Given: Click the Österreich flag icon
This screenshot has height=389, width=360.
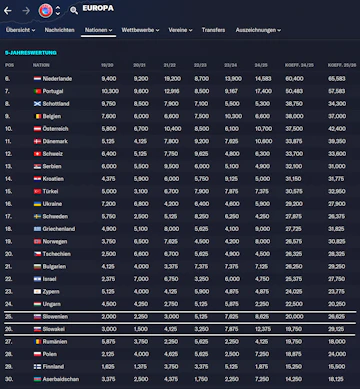Looking at the screenshot, I should [x=37, y=129].
